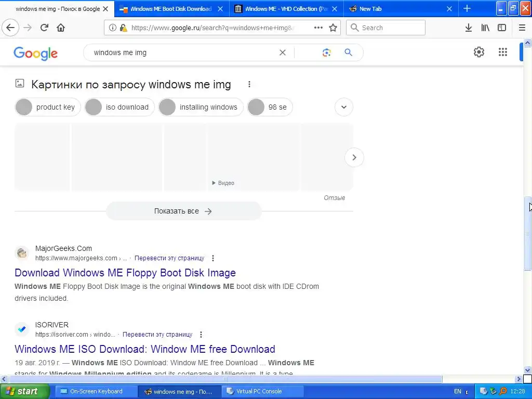This screenshot has width=532, height=399.
Task: Select the product key filter chip
Action: (x=48, y=107)
